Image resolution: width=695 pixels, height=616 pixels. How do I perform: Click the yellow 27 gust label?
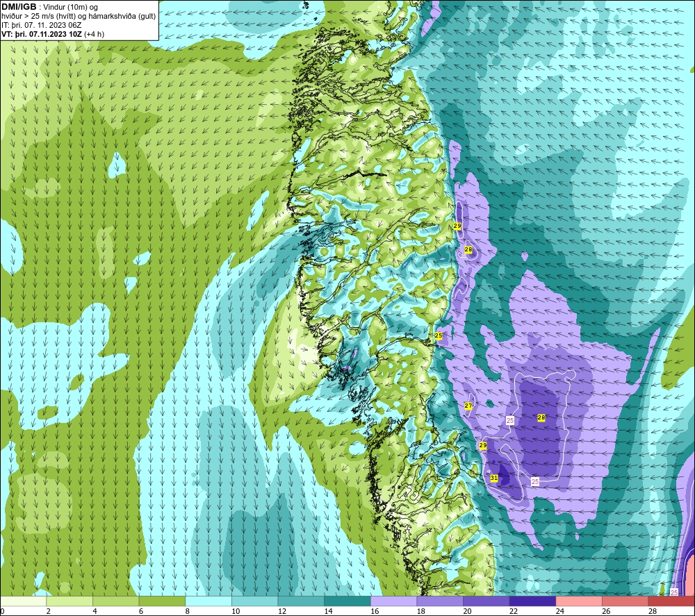pos(468,406)
